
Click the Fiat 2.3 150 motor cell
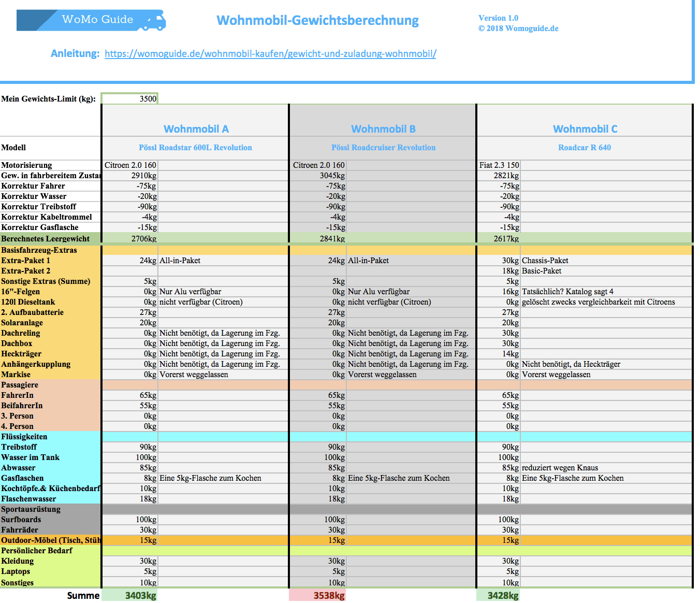(x=499, y=165)
